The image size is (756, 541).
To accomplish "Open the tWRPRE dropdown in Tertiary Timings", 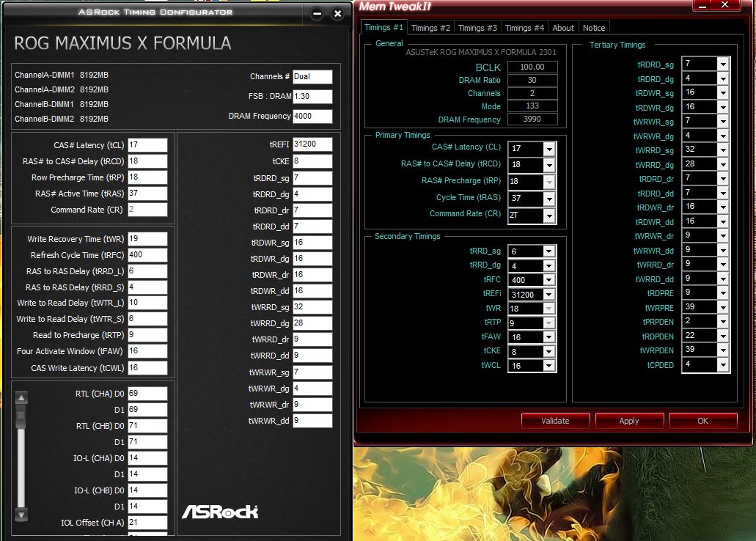I will pos(723,308).
